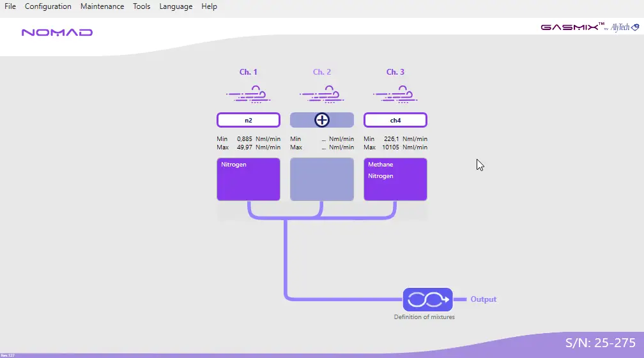Click the Methane Nitrogen composition box
The image size is (644, 358).
tap(395, 179)
